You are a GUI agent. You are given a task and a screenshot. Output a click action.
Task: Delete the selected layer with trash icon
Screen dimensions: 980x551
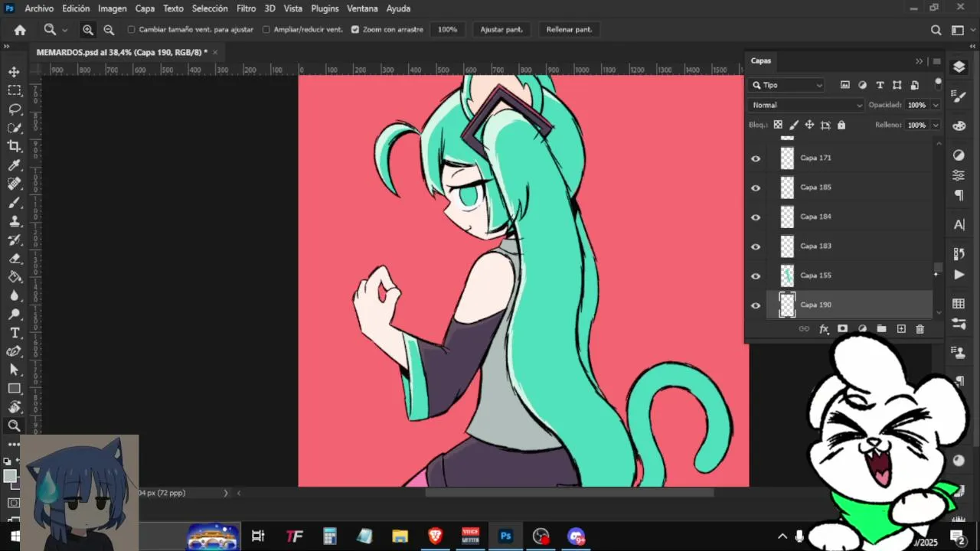[920, 329]
